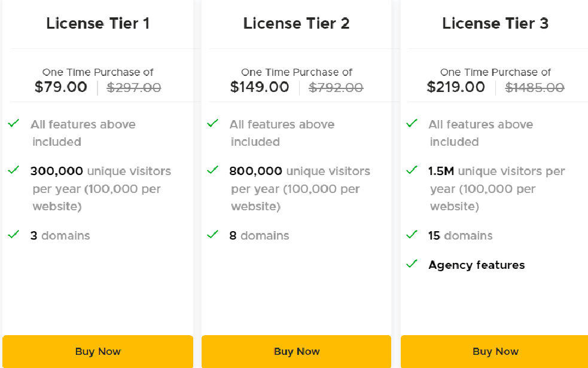588x368 pixels.
Task: Click One Time Purchase text in Tier 3
Action: 495,72
